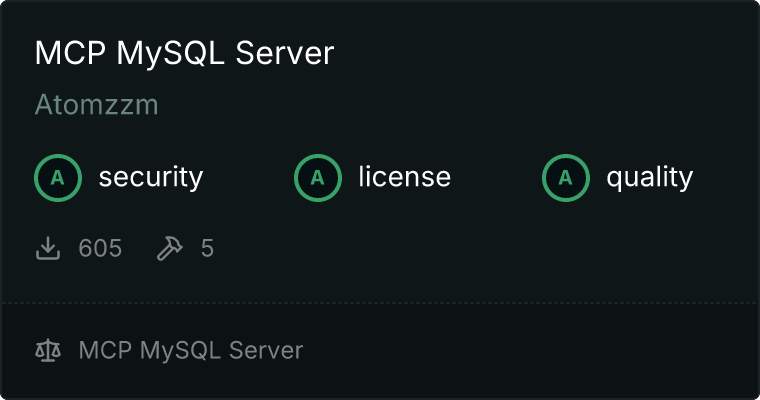760x400 pixels.
Task: Click the security grade A badge
Action: [x=58, y=178]
